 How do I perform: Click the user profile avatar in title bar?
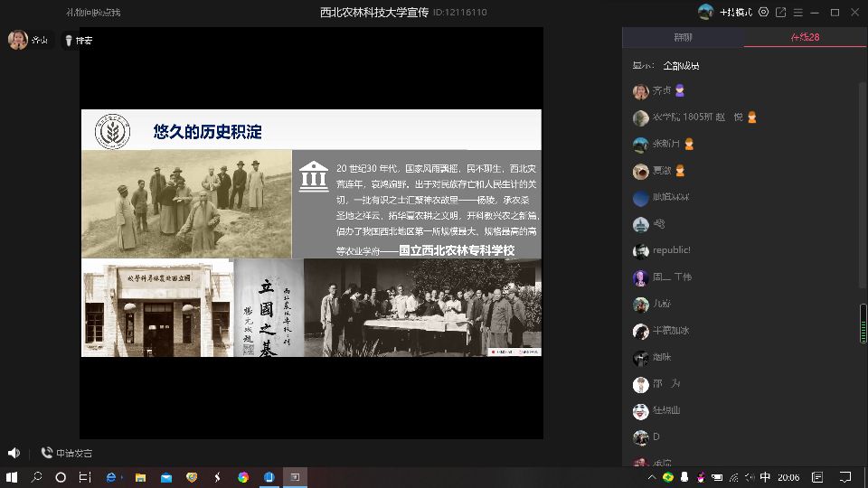tap(706, 12)
